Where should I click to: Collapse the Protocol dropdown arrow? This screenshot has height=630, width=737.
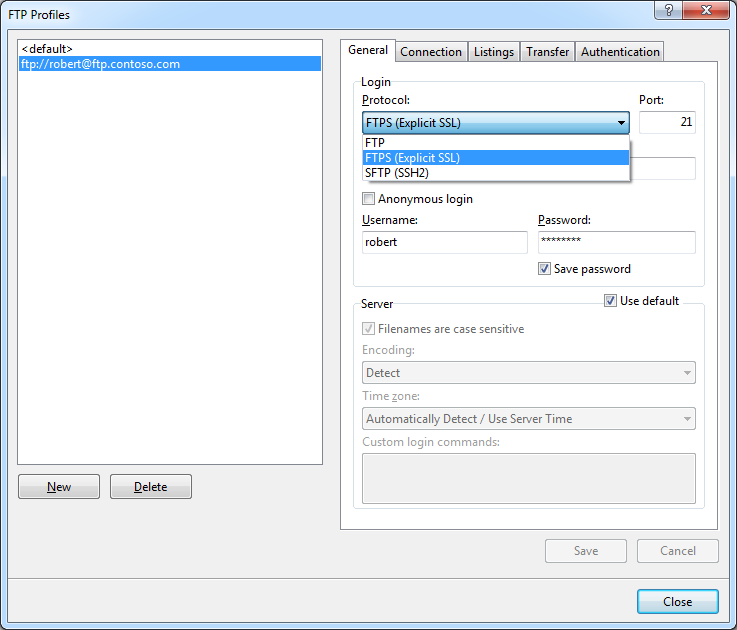click(621, 123)
